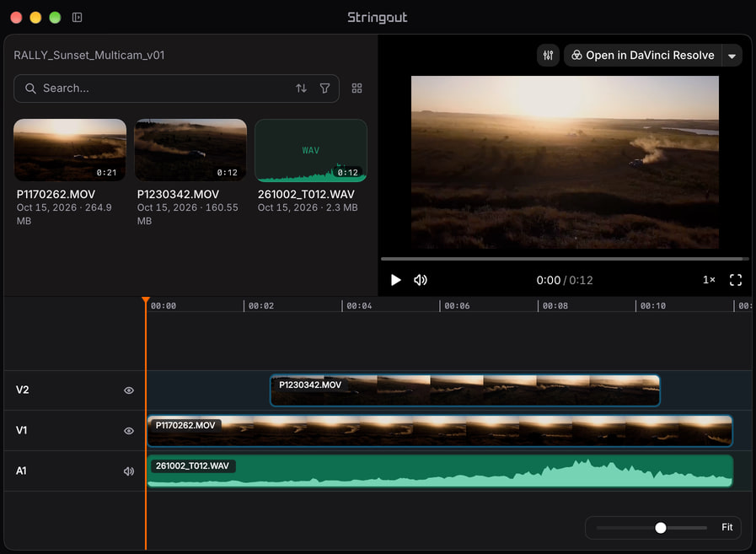The height and width of the screenshot is (554, 756).
Task: Click the orange playhead marker on timeline
Action: point(146,301)
